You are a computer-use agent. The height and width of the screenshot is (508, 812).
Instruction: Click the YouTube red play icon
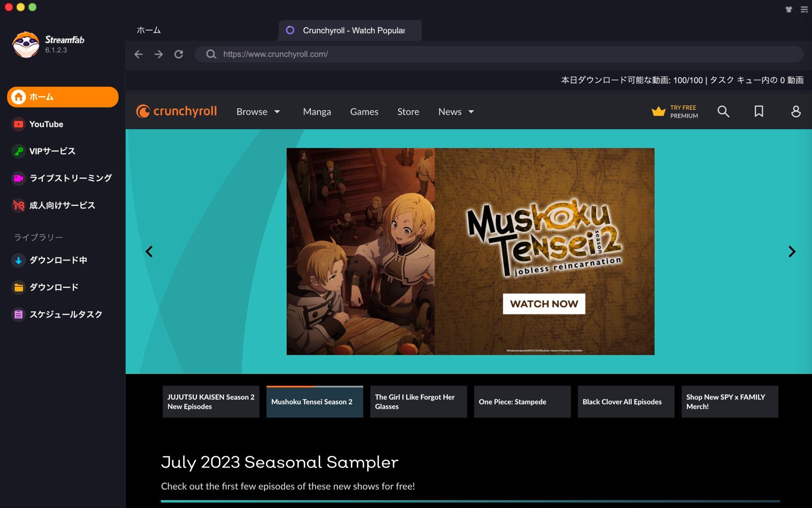[18, 124]
